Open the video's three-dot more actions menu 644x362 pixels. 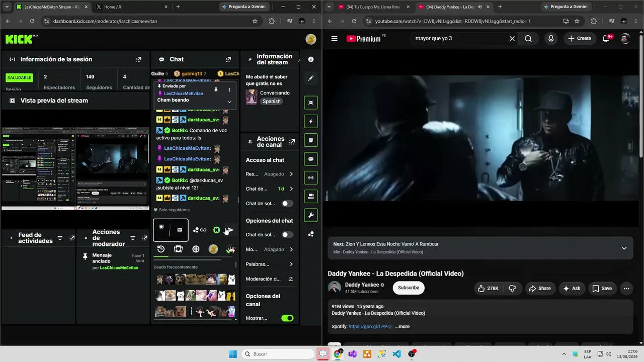tap(626, 288)
